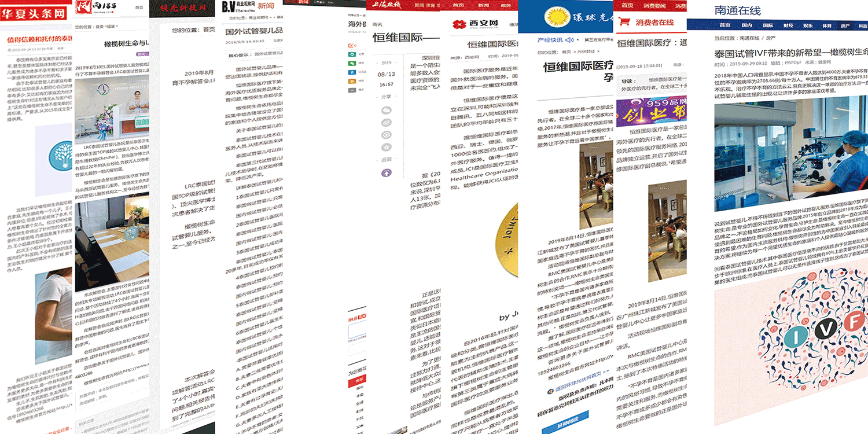
Task: Click the 华夏头条网 site logo
Action: point(33,13)
